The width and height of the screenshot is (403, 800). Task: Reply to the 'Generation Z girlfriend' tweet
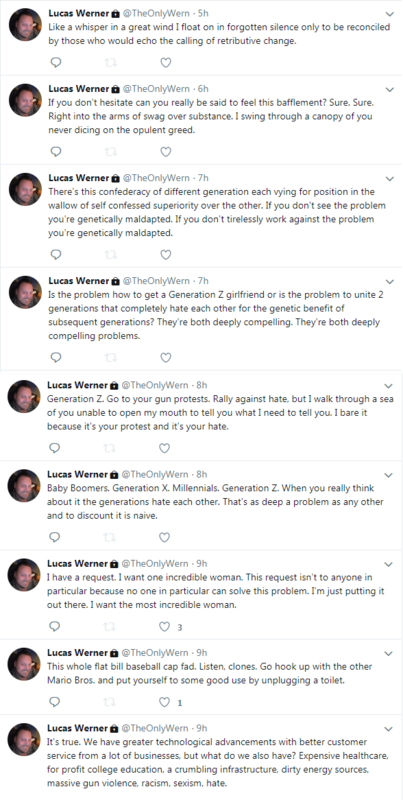[56, 357]
